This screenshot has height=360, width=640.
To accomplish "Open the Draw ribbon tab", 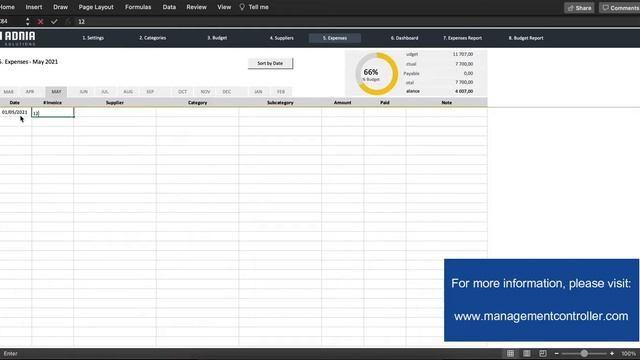I will (x=60, y=7).
